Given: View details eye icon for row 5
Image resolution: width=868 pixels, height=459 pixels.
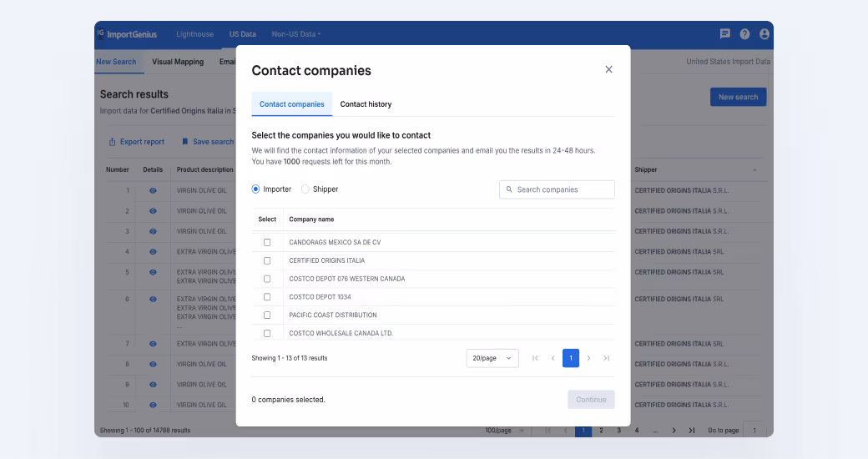Looking at the screenshot, I should (153, 272).
